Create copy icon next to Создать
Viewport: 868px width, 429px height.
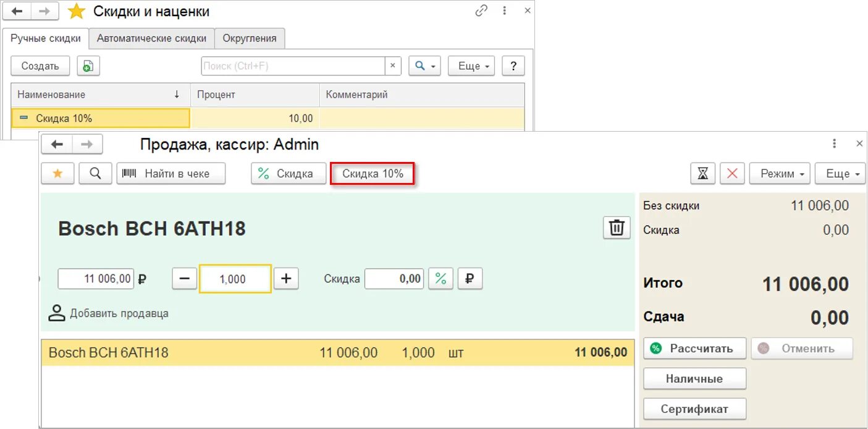[x=88, y=66]
